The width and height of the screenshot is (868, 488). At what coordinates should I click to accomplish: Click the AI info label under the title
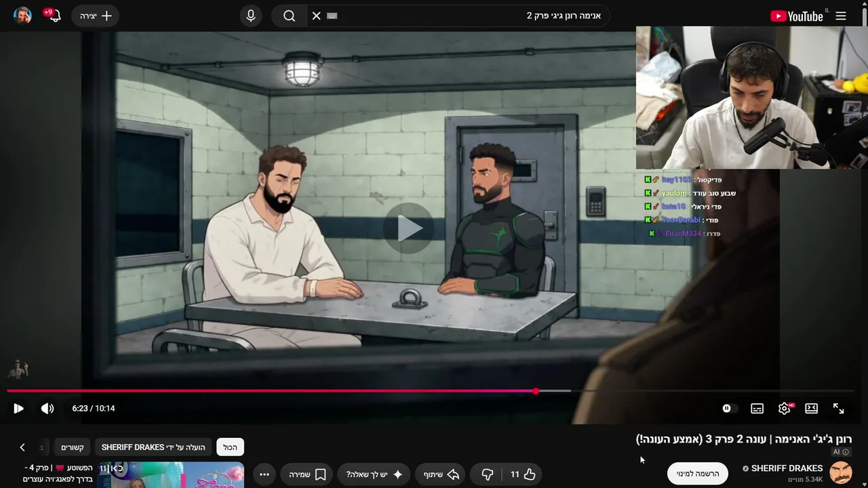[x=842, y=452]
